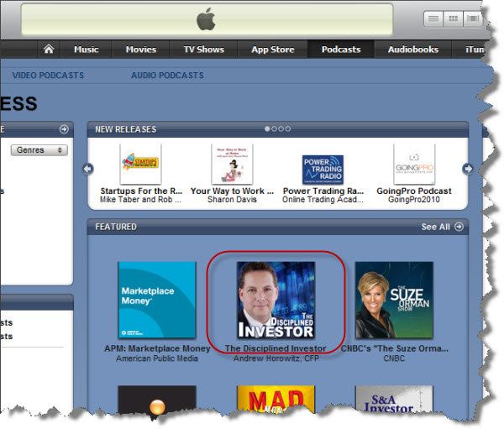
Task: Click author Mike Taber and Rob ...
Action: tap(140, 200)
